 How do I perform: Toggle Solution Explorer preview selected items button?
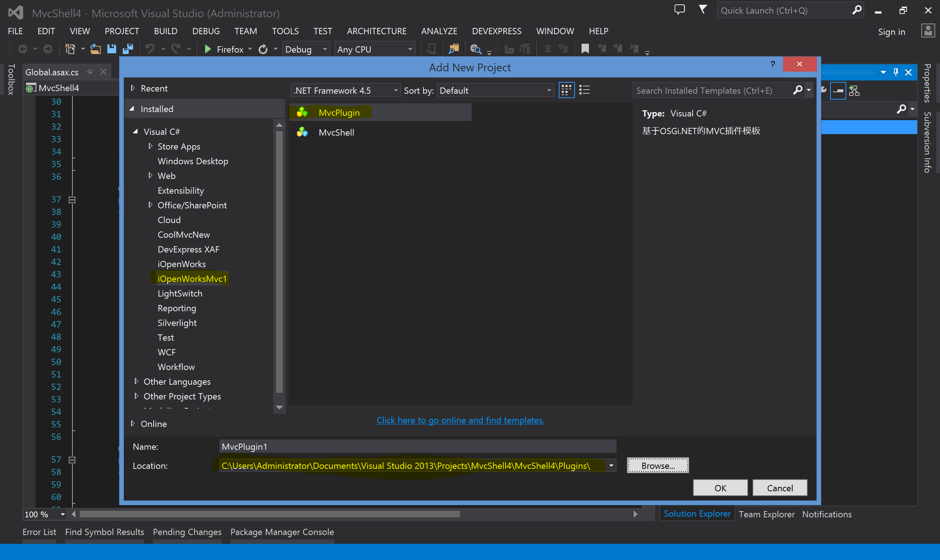click(838, 90)
